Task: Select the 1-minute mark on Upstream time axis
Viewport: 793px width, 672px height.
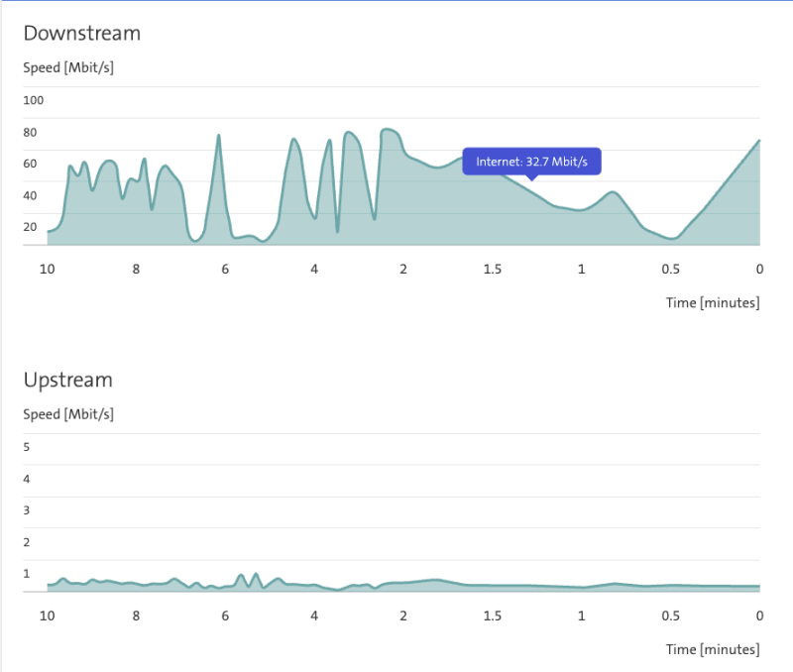Action: [582, 616]
